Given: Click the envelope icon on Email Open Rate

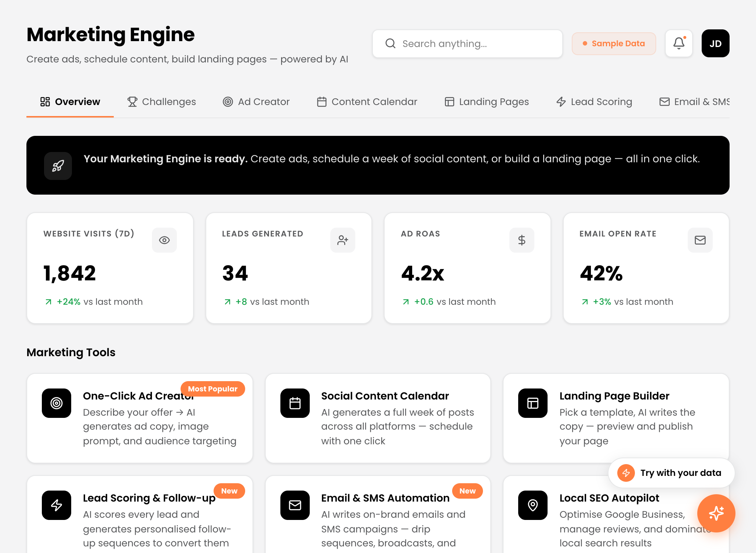Looking at the screenshot, I should [700, 240].
